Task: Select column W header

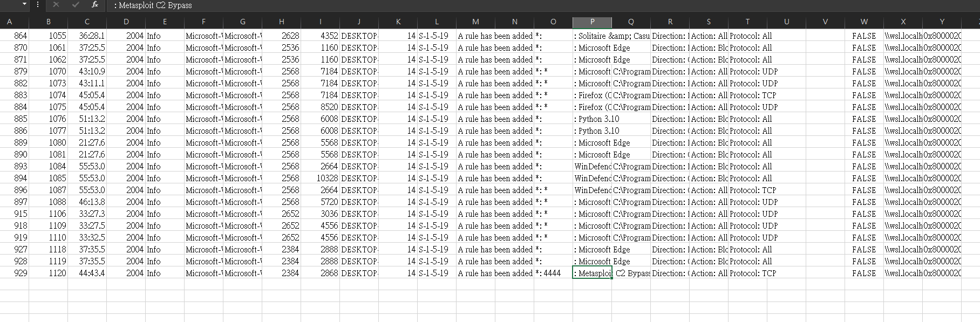Action: (x=865, y=22)
